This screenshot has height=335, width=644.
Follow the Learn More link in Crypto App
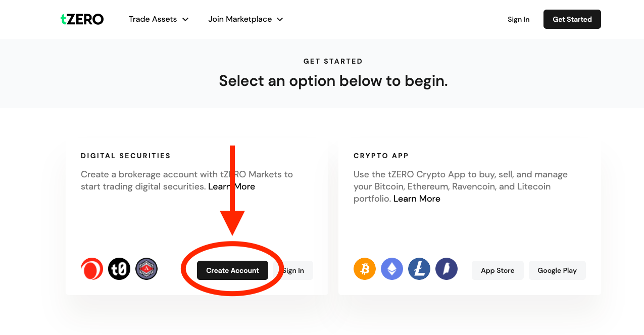416,198
